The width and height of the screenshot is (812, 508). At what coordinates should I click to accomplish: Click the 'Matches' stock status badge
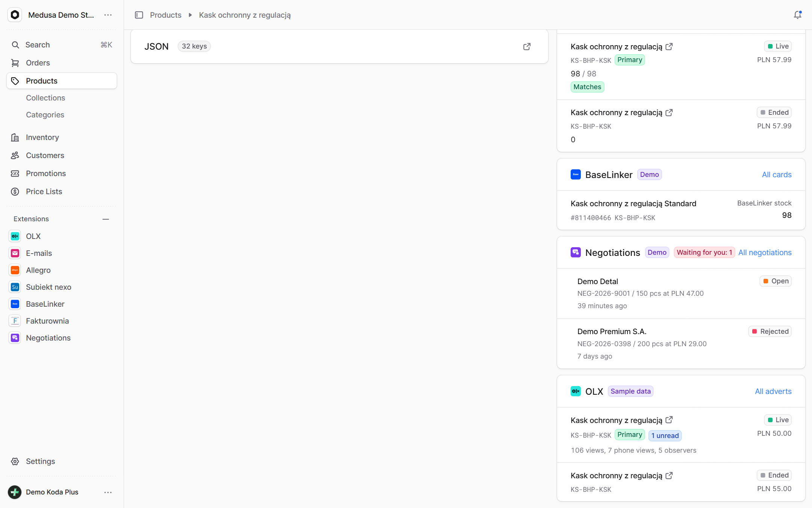point(587,87)
